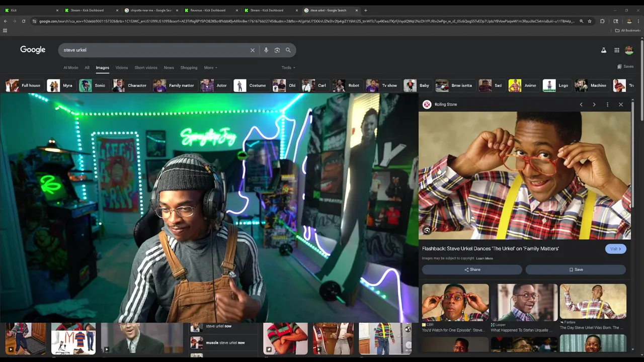Go to the Google logo homepage
Screen dimensions: 644x362
tap(33, 50)
